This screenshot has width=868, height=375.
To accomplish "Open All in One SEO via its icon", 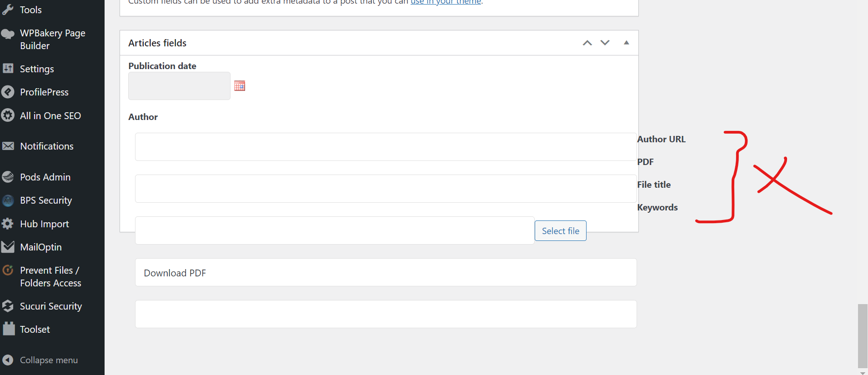I will pyautogui.click(x=8, y=115).
